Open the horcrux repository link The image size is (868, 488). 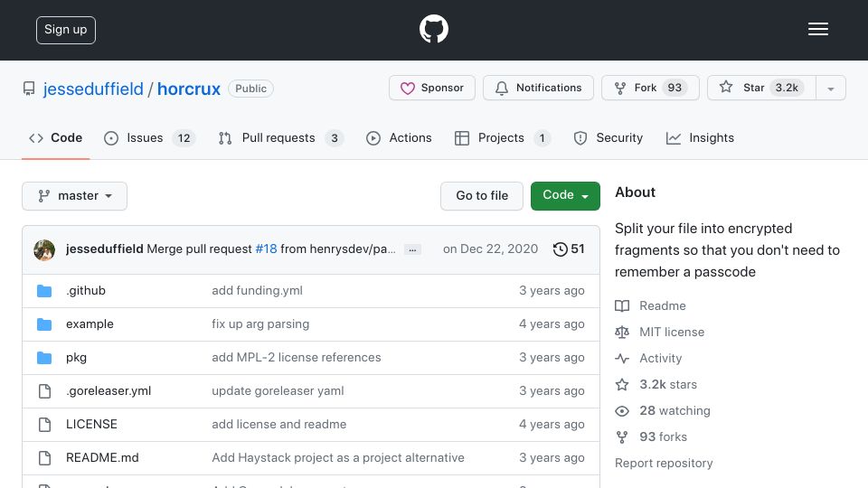click(x=189, y=89)
